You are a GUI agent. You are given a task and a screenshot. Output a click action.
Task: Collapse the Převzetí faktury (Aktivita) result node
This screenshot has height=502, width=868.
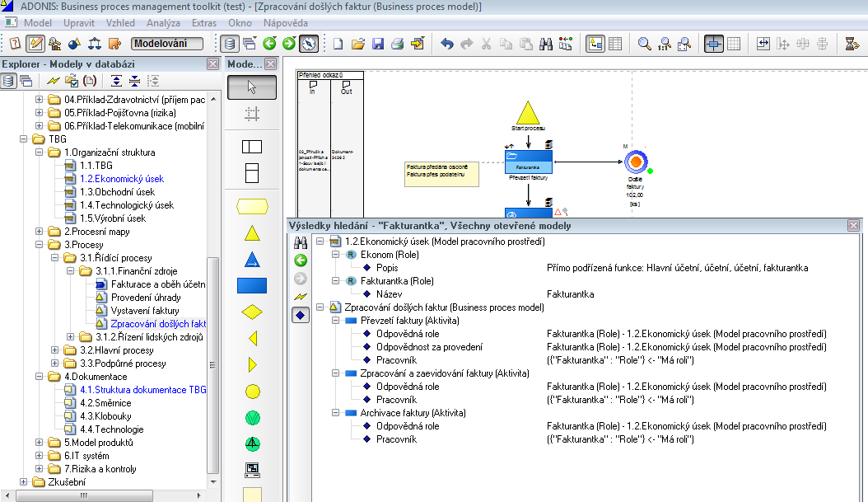point(335,321)
